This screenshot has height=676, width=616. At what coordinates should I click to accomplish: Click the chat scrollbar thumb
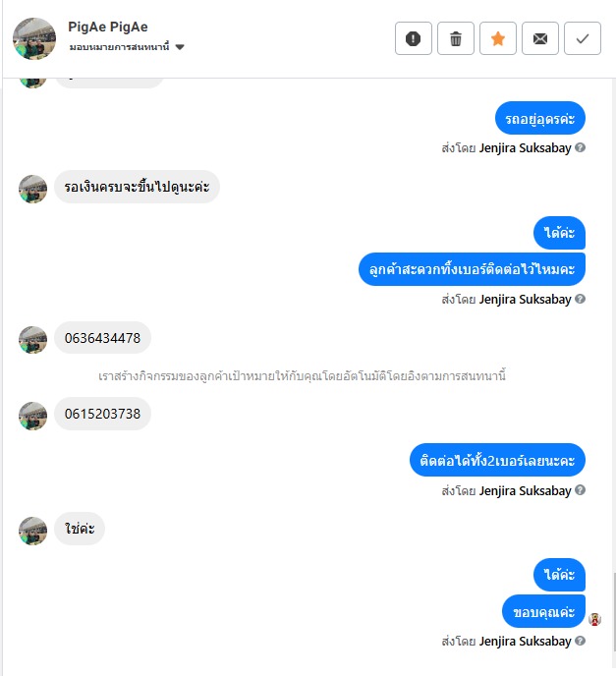click(x=614, y=612)
